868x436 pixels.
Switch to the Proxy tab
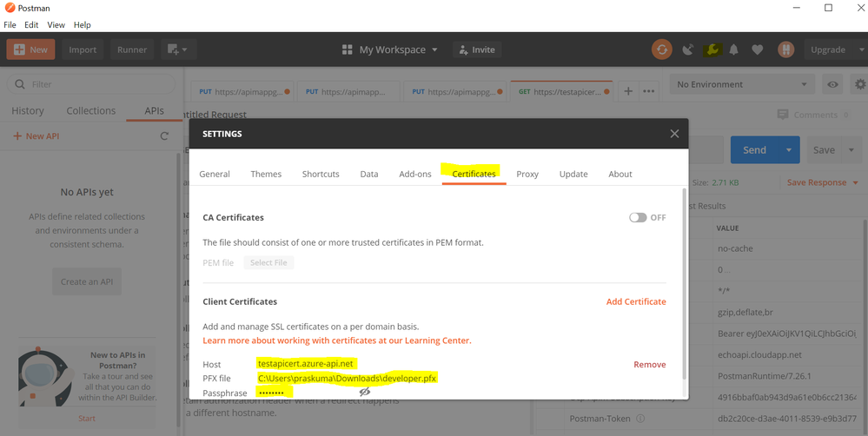pyautogui.click(x=527, y=174)
